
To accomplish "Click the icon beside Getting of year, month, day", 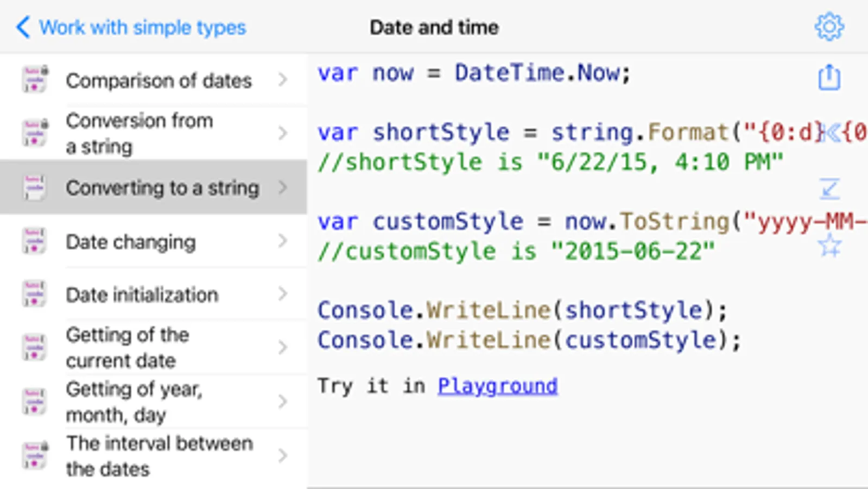I will [x=34, y=402].
